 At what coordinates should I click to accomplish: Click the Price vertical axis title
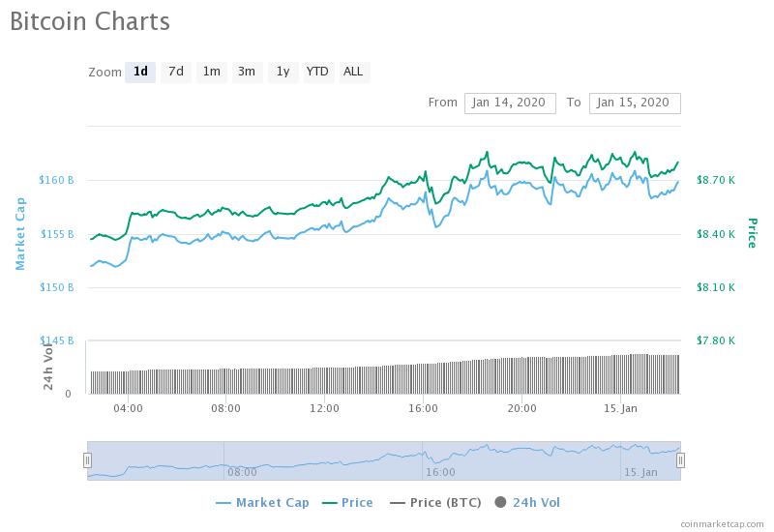coord(753,233)
